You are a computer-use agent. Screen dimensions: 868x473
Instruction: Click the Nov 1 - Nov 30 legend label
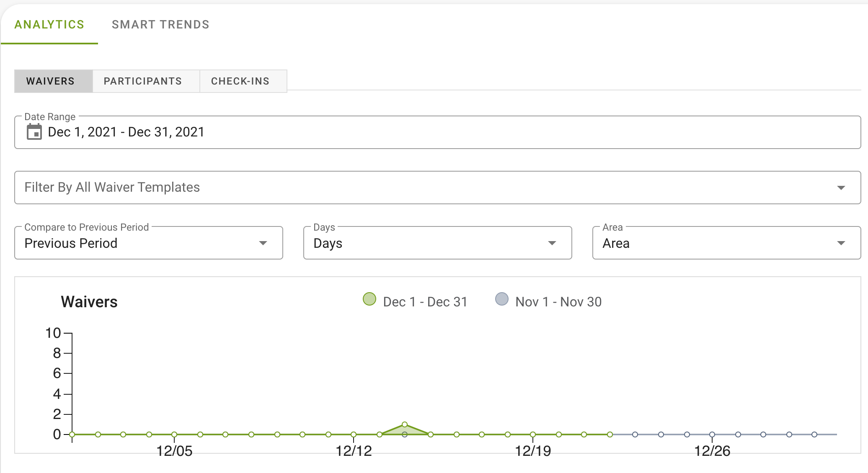(558, 302)
